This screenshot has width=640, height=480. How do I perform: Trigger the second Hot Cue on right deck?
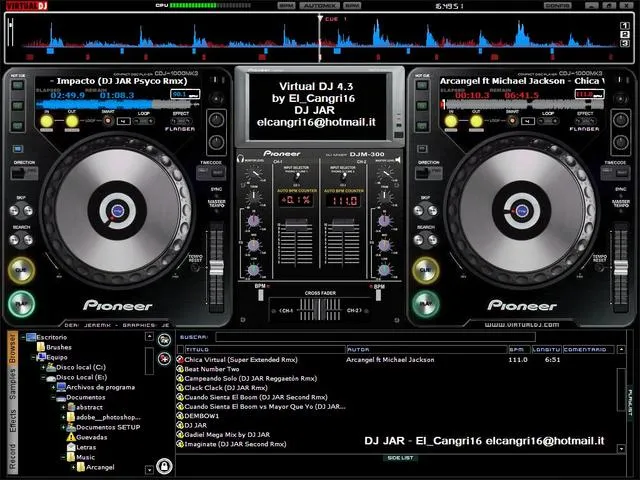click(x=422, y=106)
